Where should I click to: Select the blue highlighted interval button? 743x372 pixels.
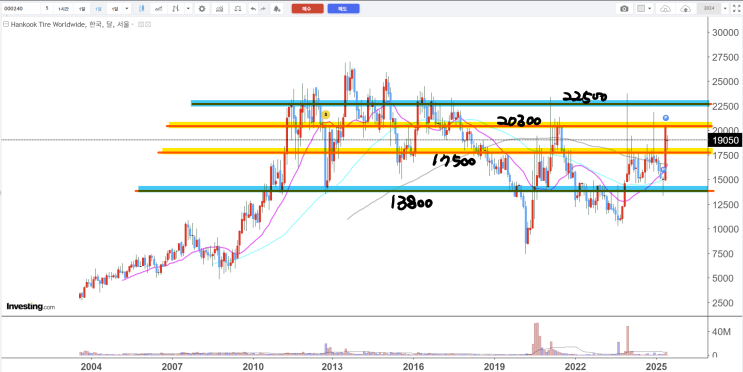point(98,9)
